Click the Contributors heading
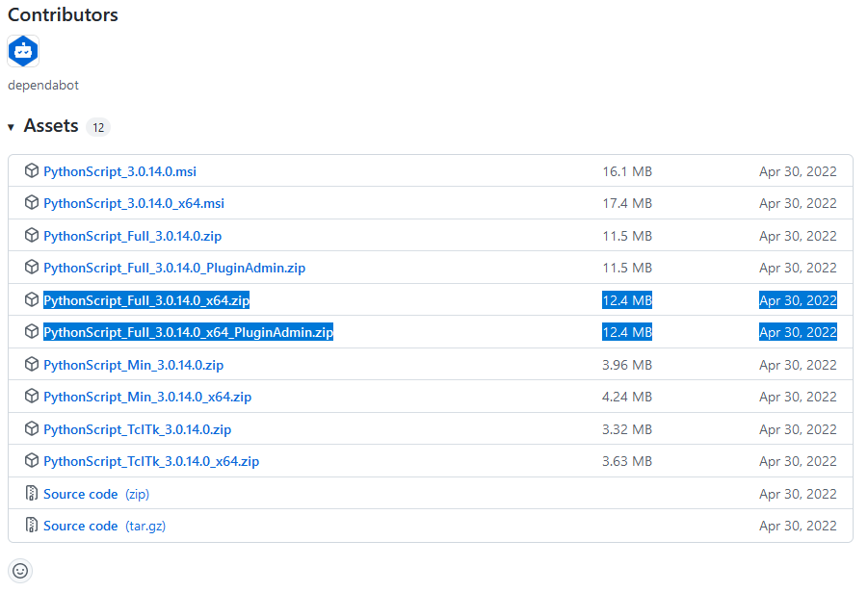The width and height of the screenshot is (868, 592). pos(63,15)
